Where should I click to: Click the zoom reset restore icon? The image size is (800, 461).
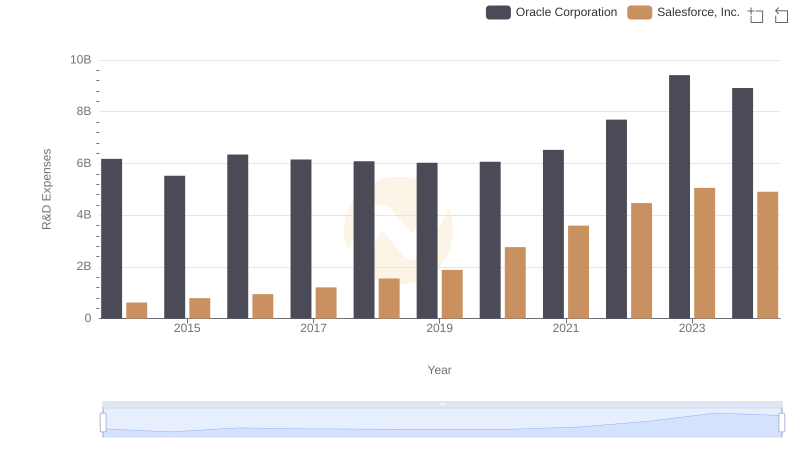(x=781, y=15)
